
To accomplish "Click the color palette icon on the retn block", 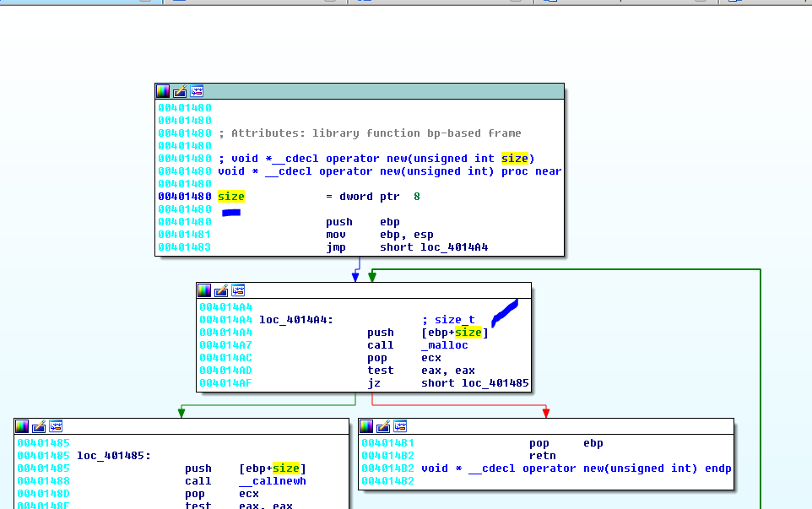I will pyautogui.click(x=366, y=425).
